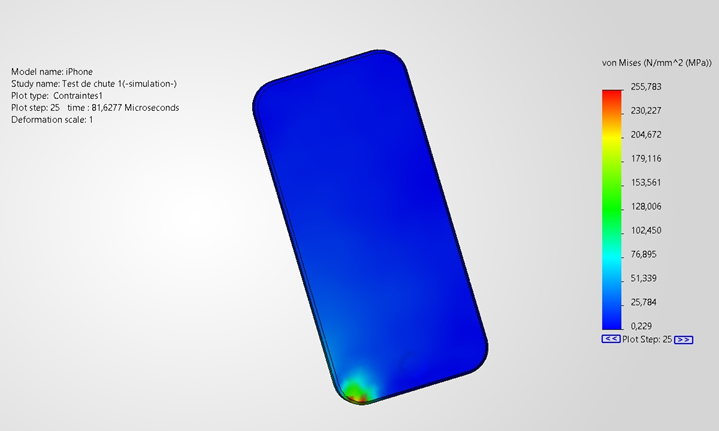Viewport: 719px width, 431px height.
Task: Click the dark blue bottom of color bar
Action: point(611,322)
